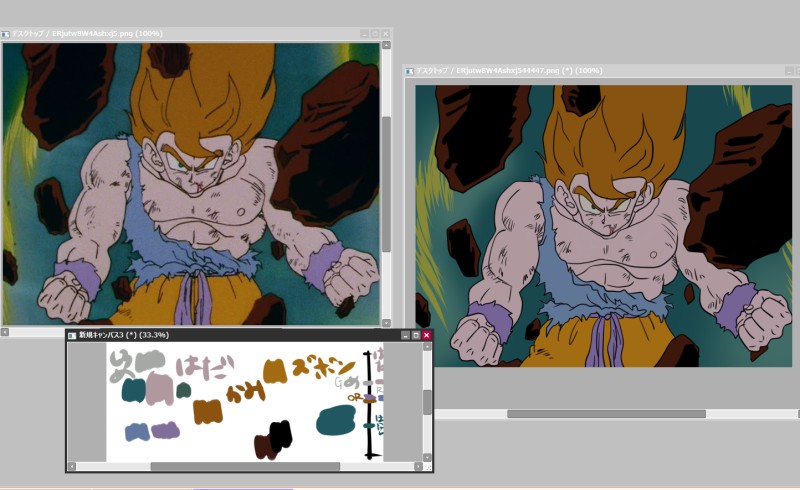The width and height of the screenshot is (800, 490).
Task: Click the pink skin color blob on palette canvas
Action: [x=159, y=389]
